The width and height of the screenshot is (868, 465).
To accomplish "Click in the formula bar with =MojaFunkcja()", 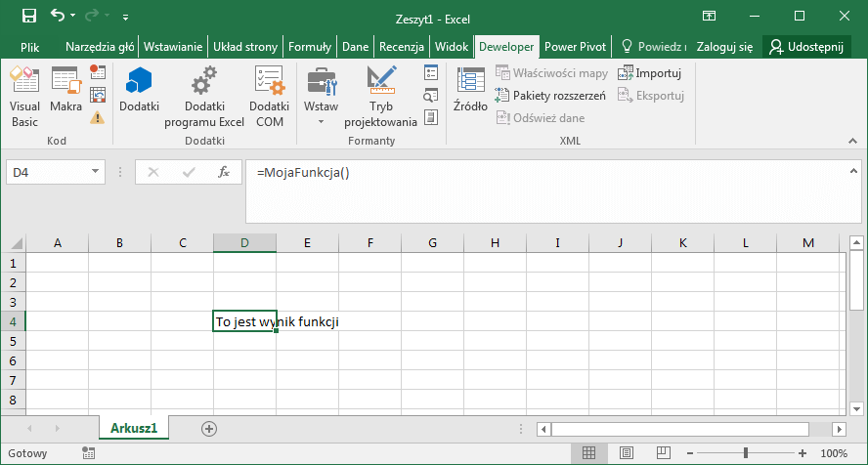I will [x=548, y=191].
